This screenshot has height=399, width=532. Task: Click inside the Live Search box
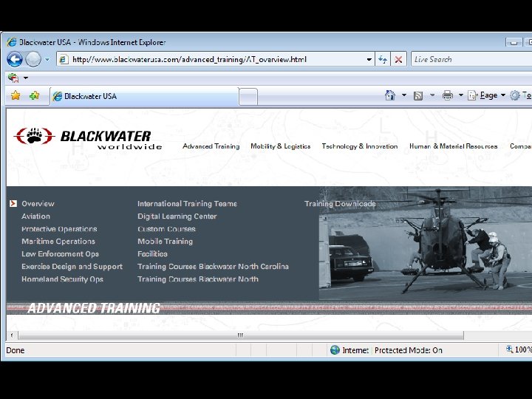[471, 59]
